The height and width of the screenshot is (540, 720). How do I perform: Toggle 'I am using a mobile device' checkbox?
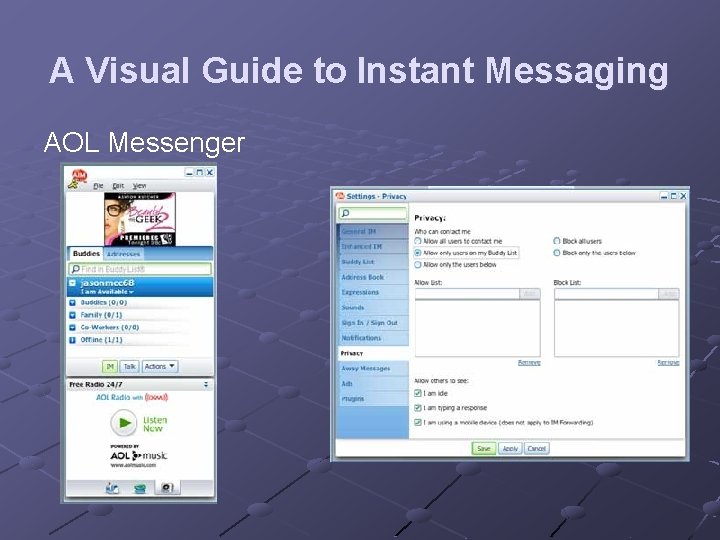pos(418,422)
